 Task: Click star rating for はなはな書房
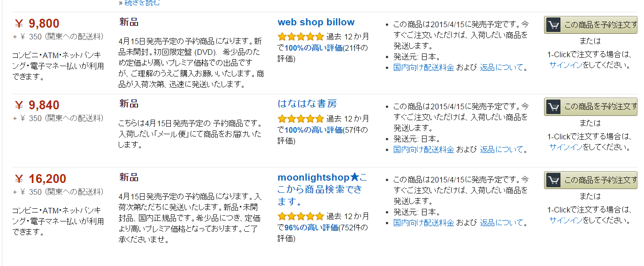[x=301, y=118]
